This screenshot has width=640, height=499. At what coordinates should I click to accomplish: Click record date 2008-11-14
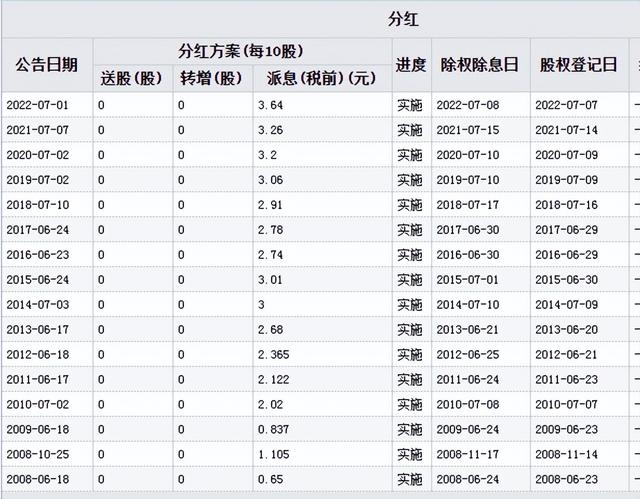[567, 454]
